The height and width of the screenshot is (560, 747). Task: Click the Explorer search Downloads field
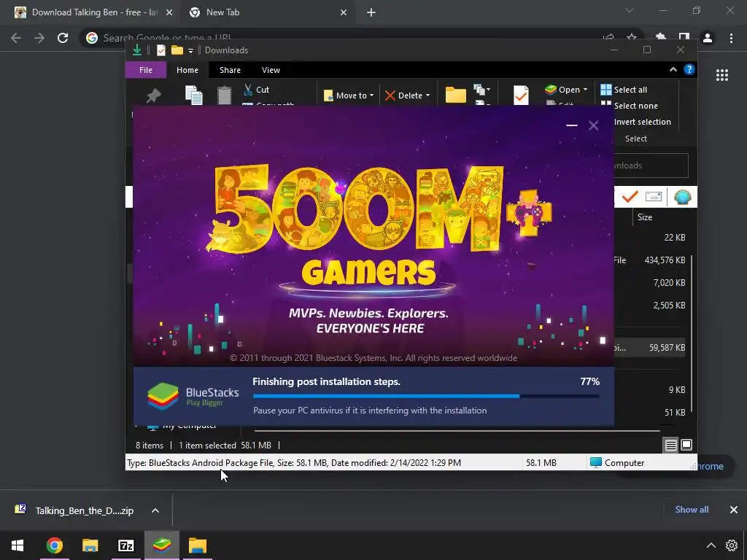point(651,166)
